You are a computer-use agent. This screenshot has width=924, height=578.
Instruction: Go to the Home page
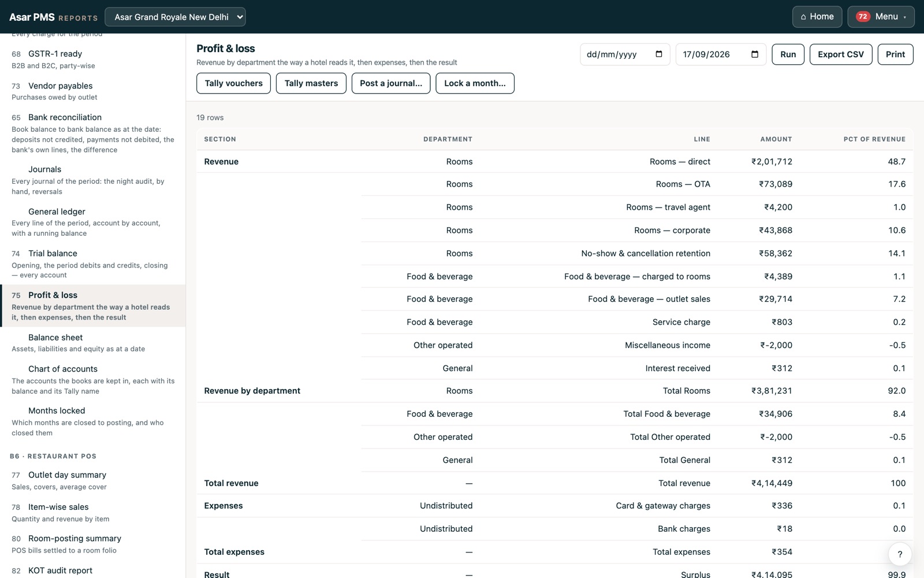[x=817, y=17]
